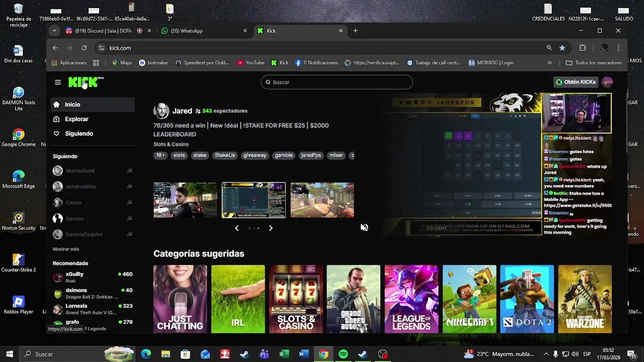Open Excel from the taskbar
The height and width of the screenshot is (362, 644).
284,354
